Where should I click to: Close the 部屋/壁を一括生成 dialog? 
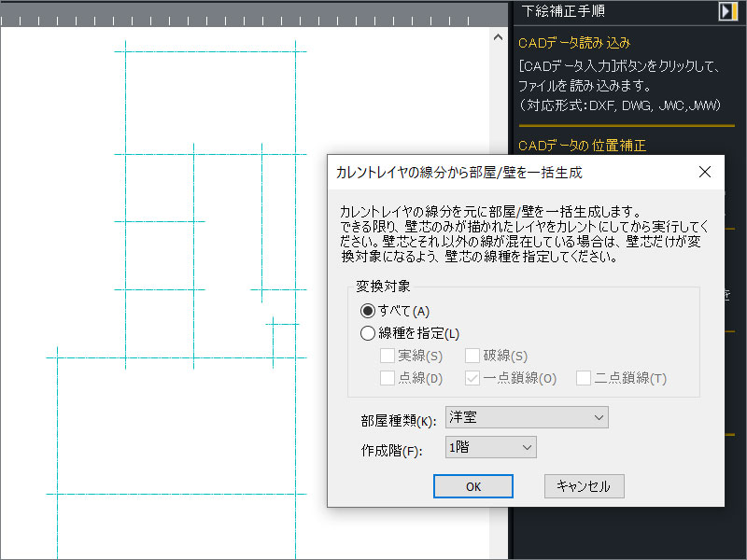coord(705,172)
